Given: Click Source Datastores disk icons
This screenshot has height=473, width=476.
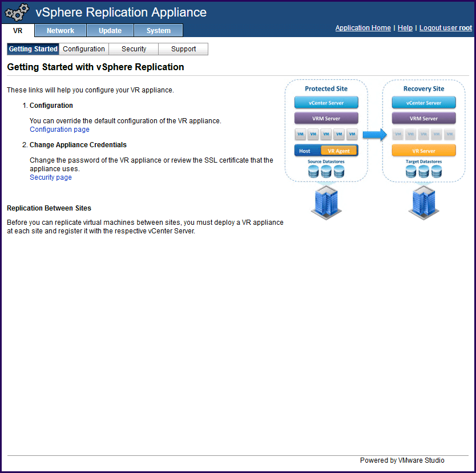Looking at the screenshot, I should pos(326,172).
